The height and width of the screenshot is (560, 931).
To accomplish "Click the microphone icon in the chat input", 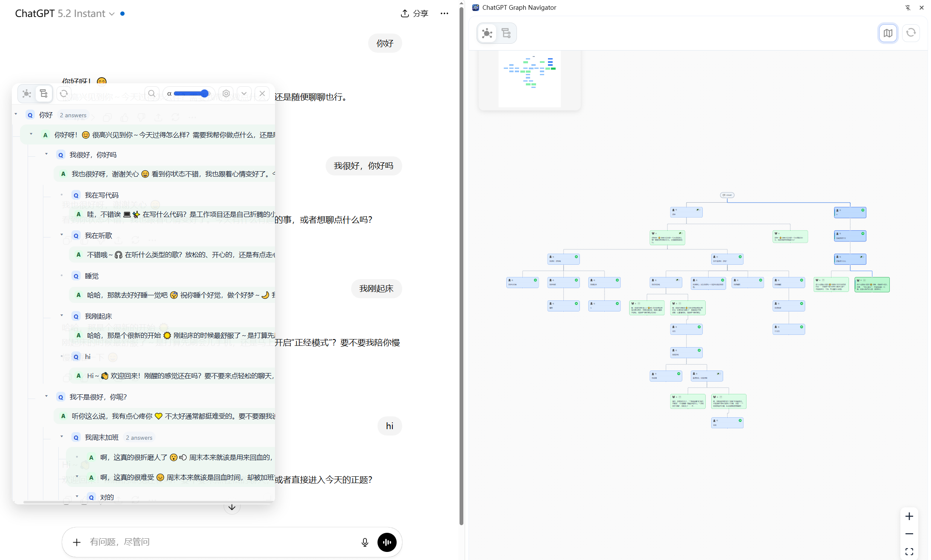I will 365,542.
